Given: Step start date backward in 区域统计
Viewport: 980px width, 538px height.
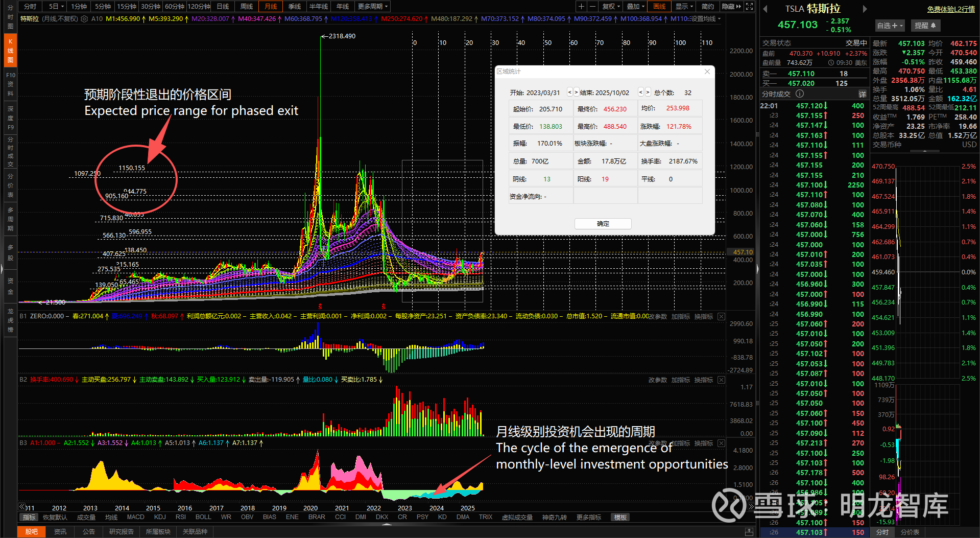Looking at the screenshot, I should click(x=570, y=92).
